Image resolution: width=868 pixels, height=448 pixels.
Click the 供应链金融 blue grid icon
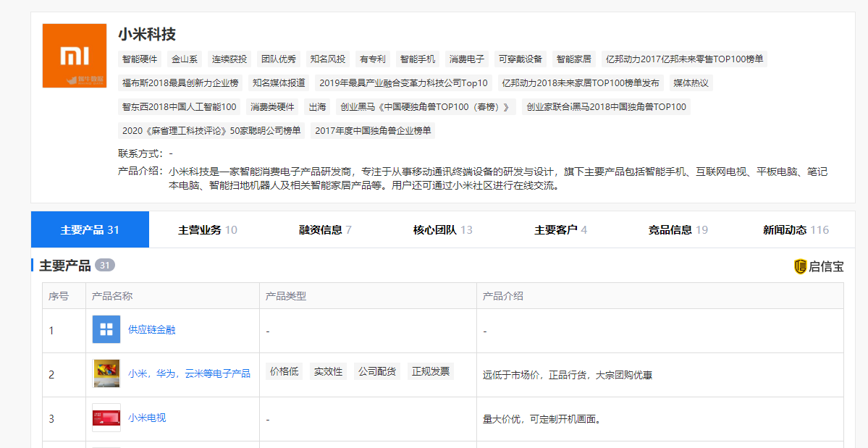(x=106, y=330)
